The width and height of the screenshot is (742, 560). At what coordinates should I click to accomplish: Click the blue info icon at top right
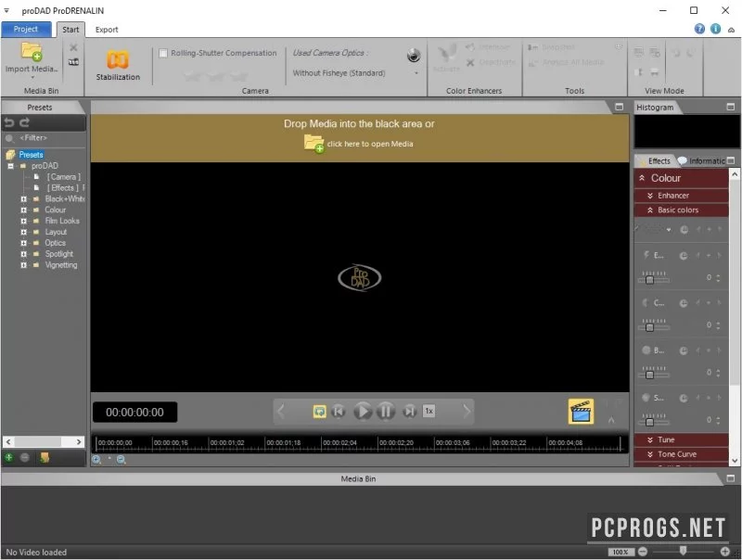715,30
